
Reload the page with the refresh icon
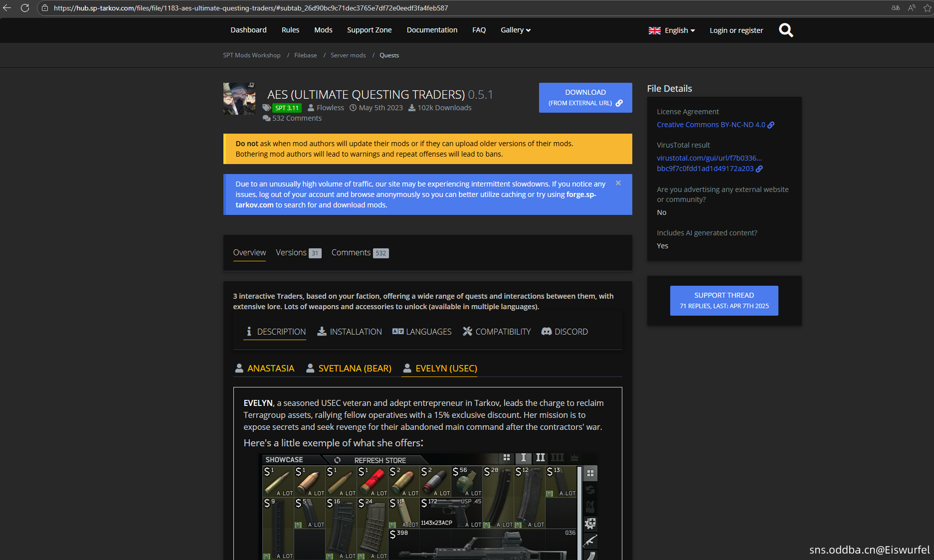[x=25, y=8]
